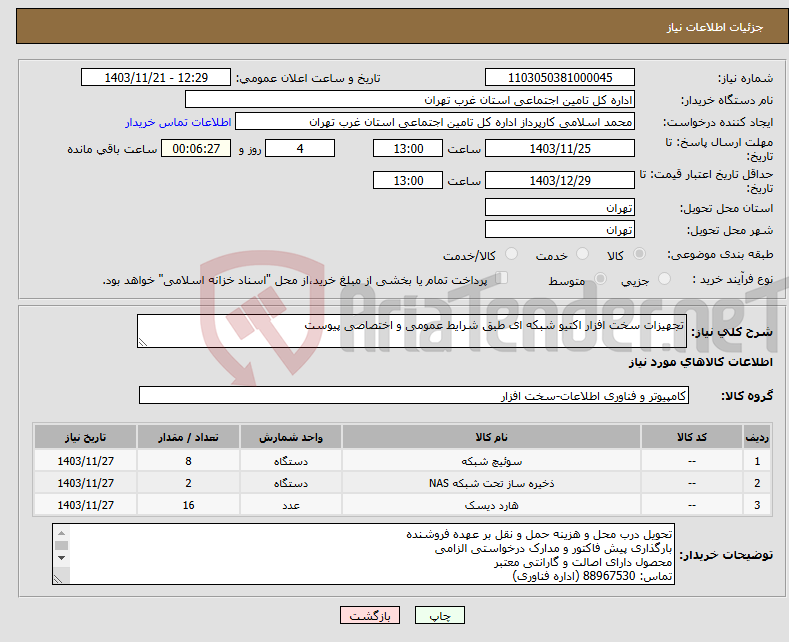Click the بازگشت (back) button
This screenshot has width=789, height=642.
[x=370, y=615]
